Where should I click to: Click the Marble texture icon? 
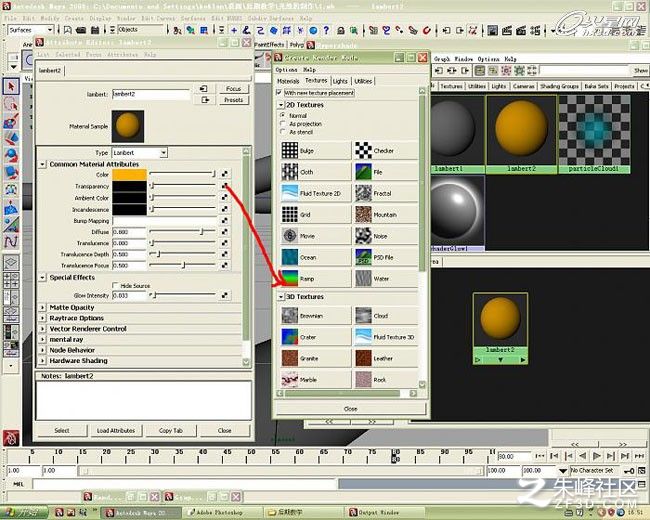coord(290,379)
